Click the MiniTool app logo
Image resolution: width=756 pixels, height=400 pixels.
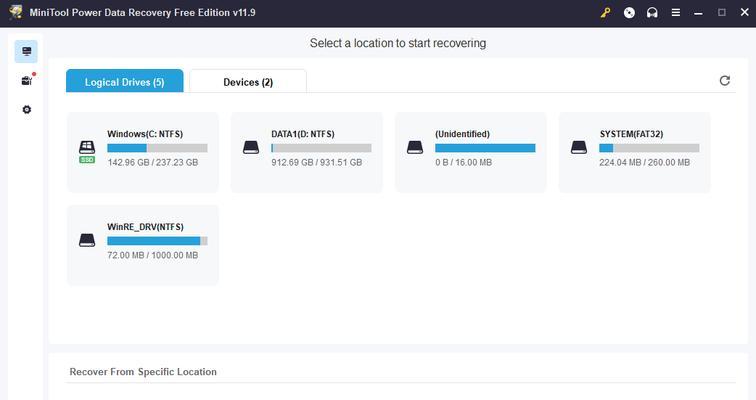[x=15, y=12]
